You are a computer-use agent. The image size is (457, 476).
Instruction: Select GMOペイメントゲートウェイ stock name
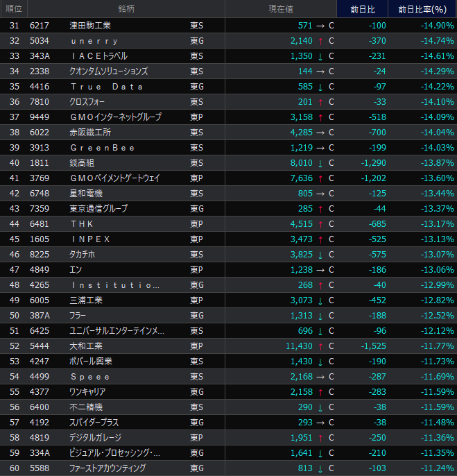(114, 178)
